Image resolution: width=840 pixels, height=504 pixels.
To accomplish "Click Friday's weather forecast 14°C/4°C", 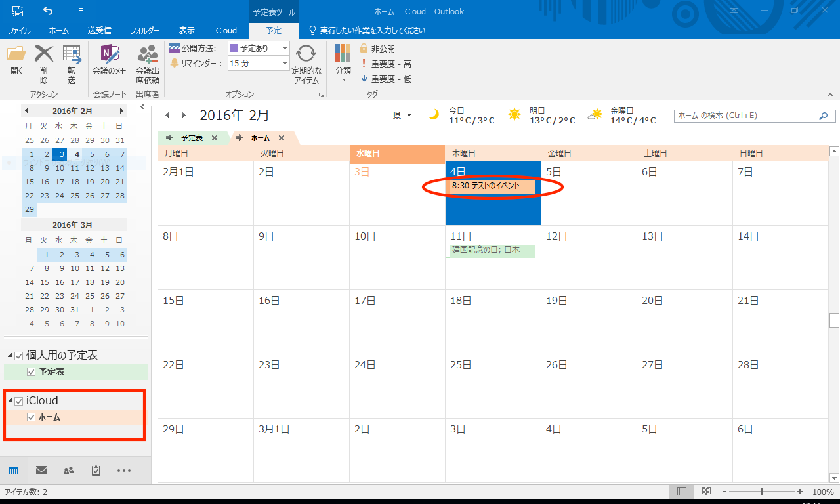I will point(622,115).
